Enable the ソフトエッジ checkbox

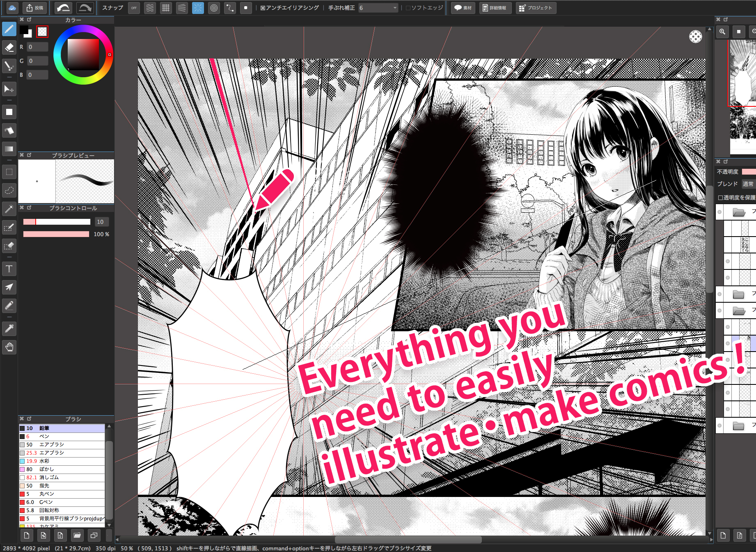(407, 7)
